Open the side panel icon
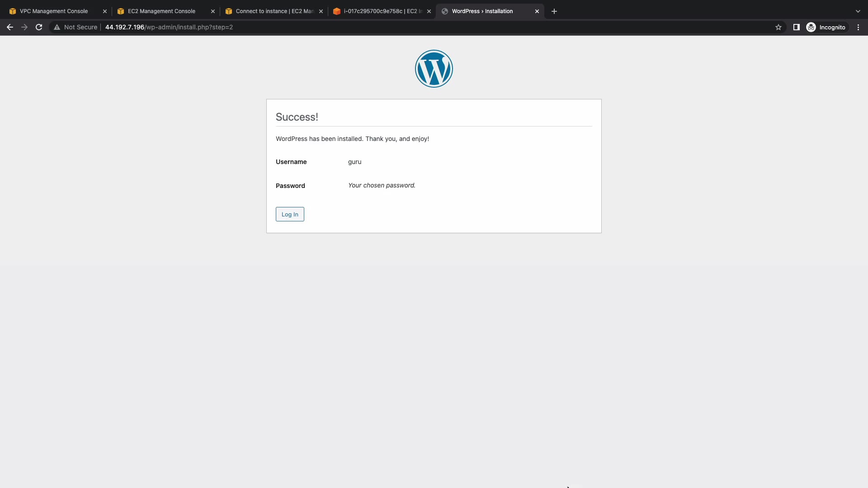 pos(796,27)
